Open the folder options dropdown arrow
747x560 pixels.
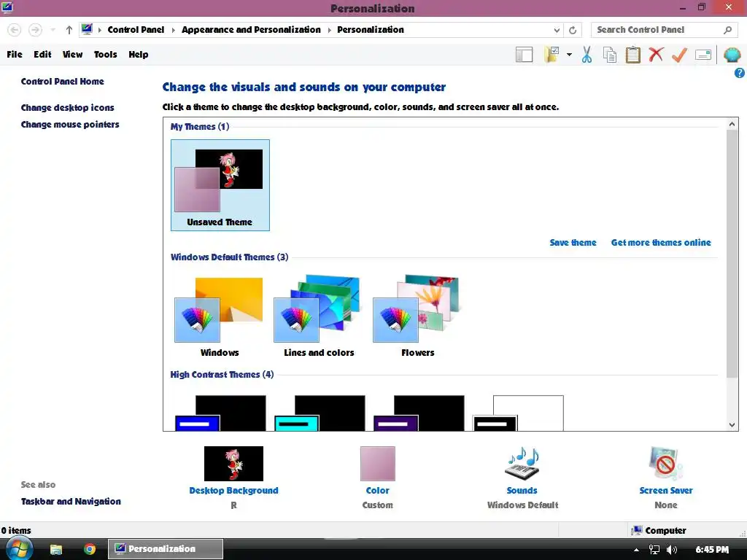(x=569, y=55)
